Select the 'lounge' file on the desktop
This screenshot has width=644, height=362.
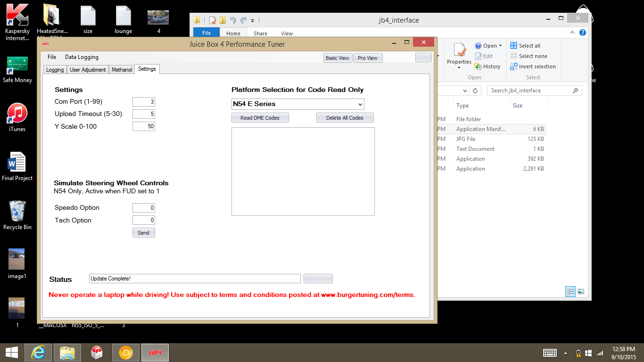(x=123, y=19)
